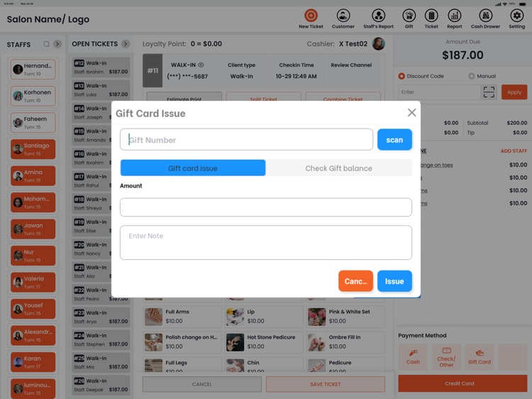Open ticket #12 Walk-in Ibrahim
Image resolution: width=532 pixels, height=399 pixels.
pyautogui.click(x=101, y=67)
